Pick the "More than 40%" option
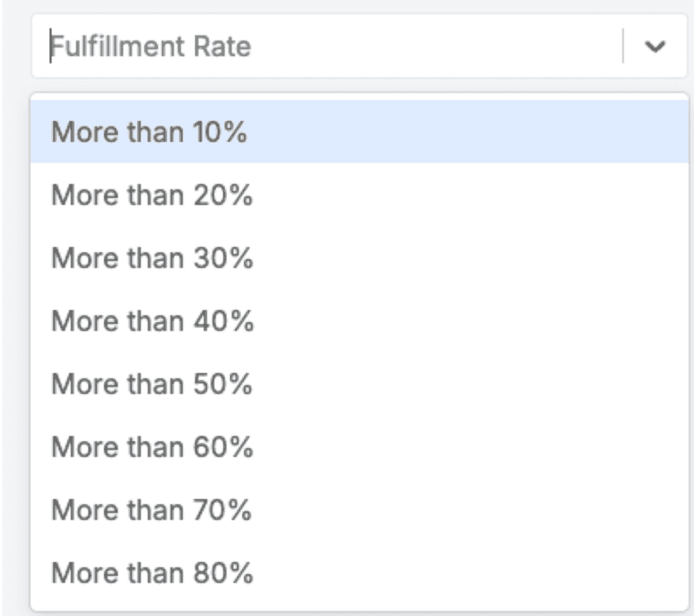 click(152, 321)
